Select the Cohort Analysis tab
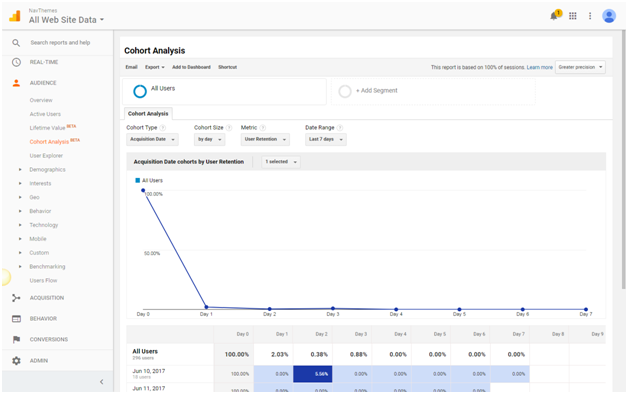Image resolution: width=628 pixels, height=394 pixels. point(148,114)
